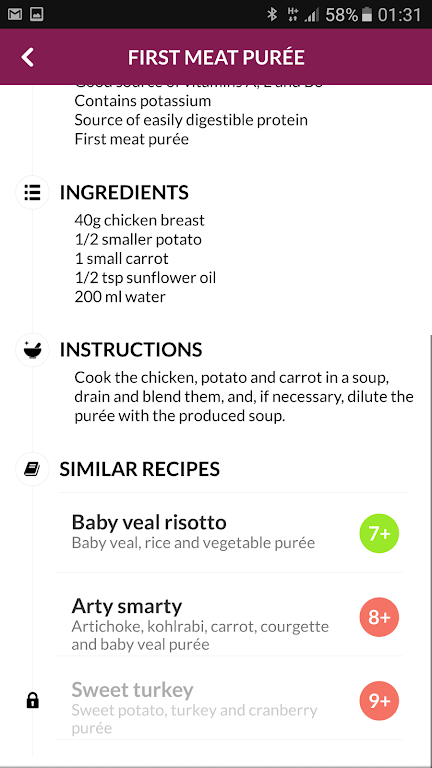
Task: Open the Arty smarty recipe
Action: (229, 615)
